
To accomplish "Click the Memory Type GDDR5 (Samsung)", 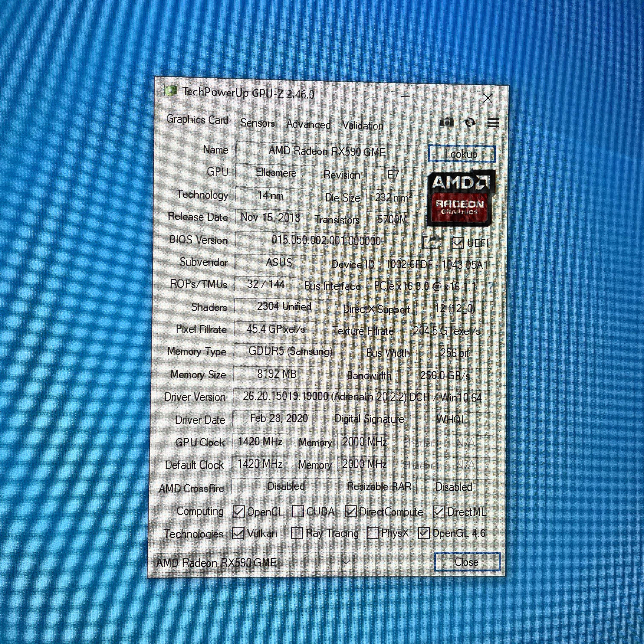I will [x=290, y=352].
